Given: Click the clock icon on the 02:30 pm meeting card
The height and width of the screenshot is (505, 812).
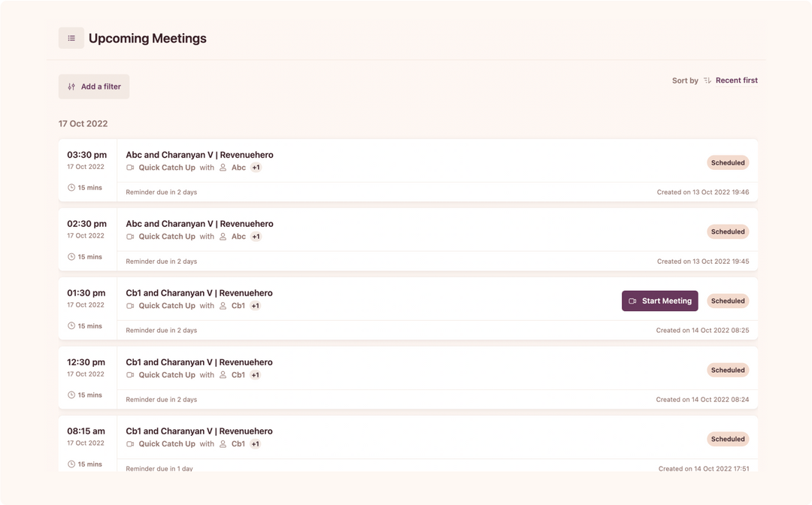Looking at the screenshot, I should tap(70, 256).
